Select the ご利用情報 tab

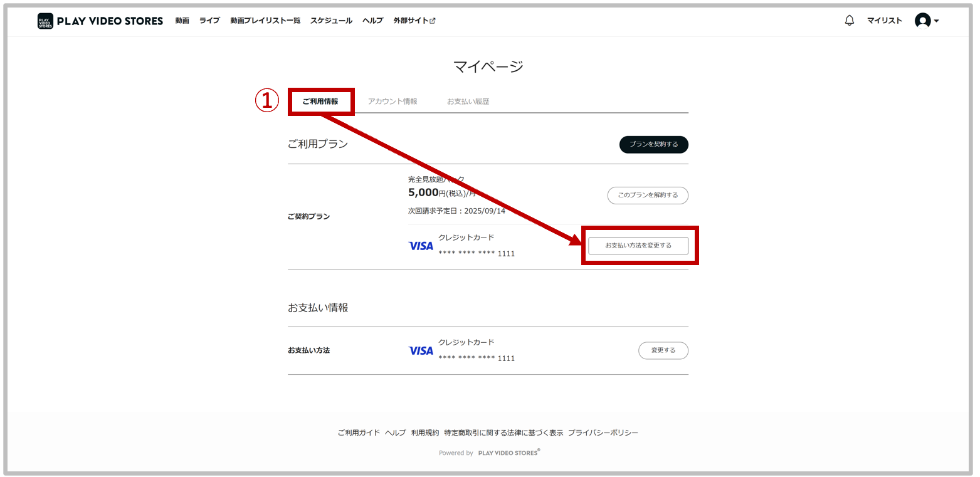[320, 102]
